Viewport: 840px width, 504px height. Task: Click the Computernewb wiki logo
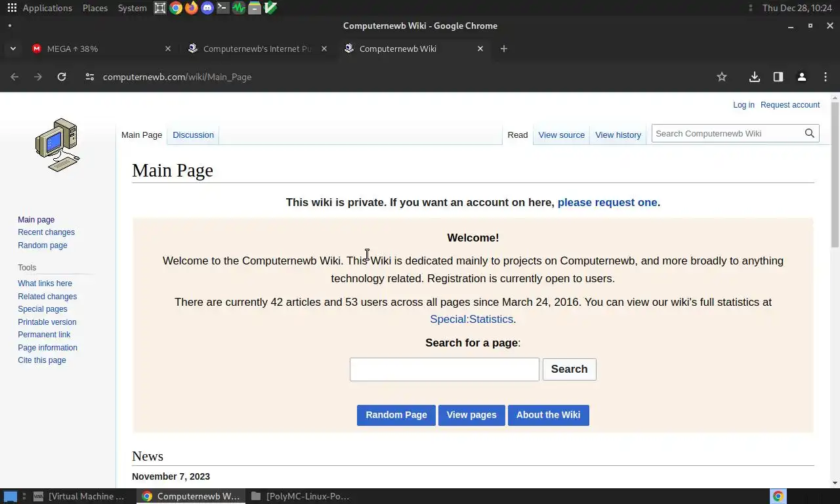pyautogui.click(x=58, y=145)
